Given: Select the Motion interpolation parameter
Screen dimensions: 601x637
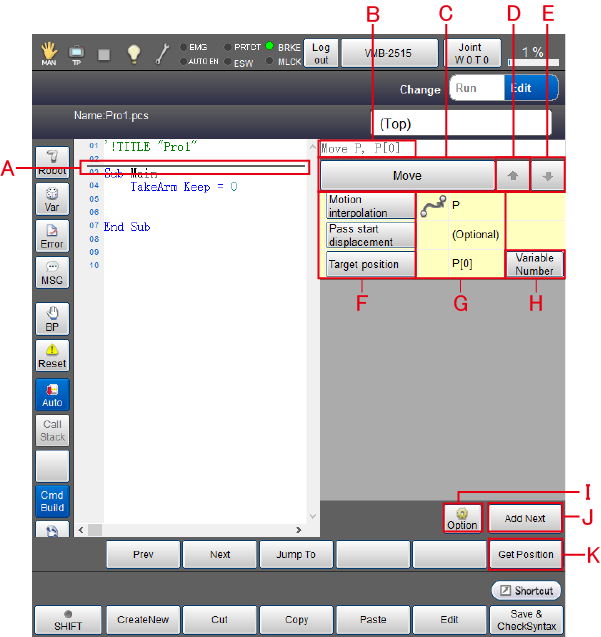Looking at the screenshot, I should (370, 206).
